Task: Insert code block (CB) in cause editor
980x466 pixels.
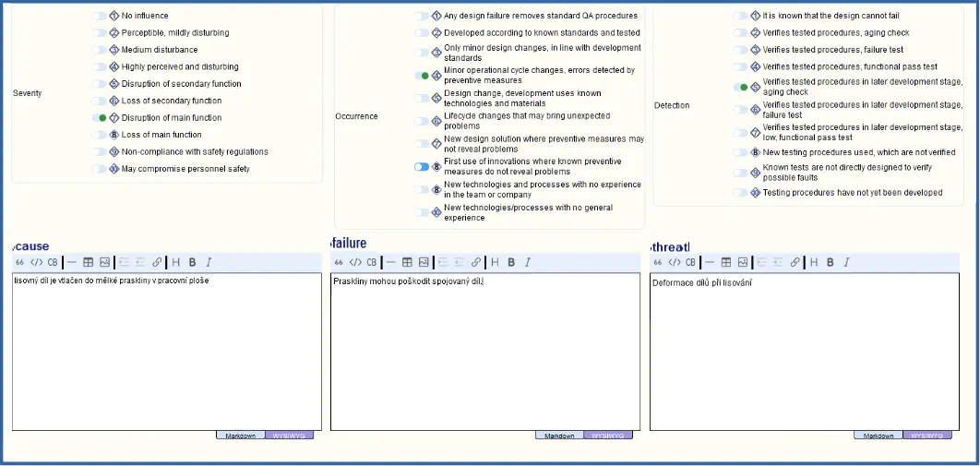Action: 53,262
